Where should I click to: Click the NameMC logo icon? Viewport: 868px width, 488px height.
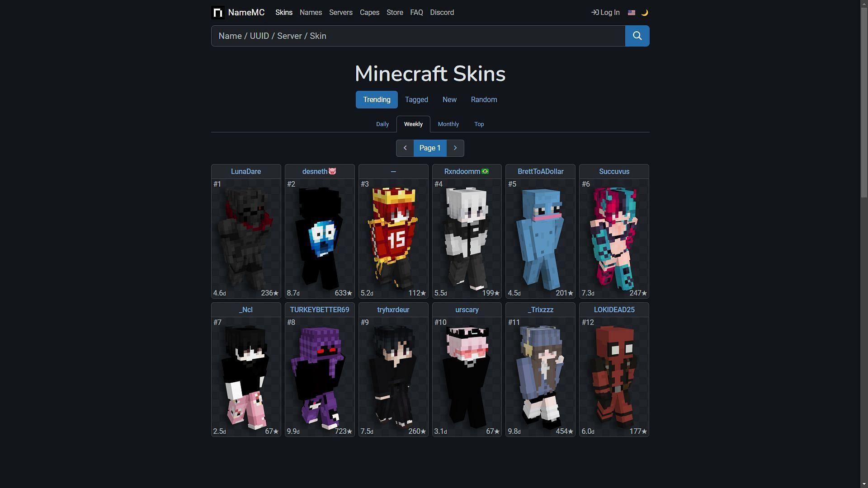point(217,13)
